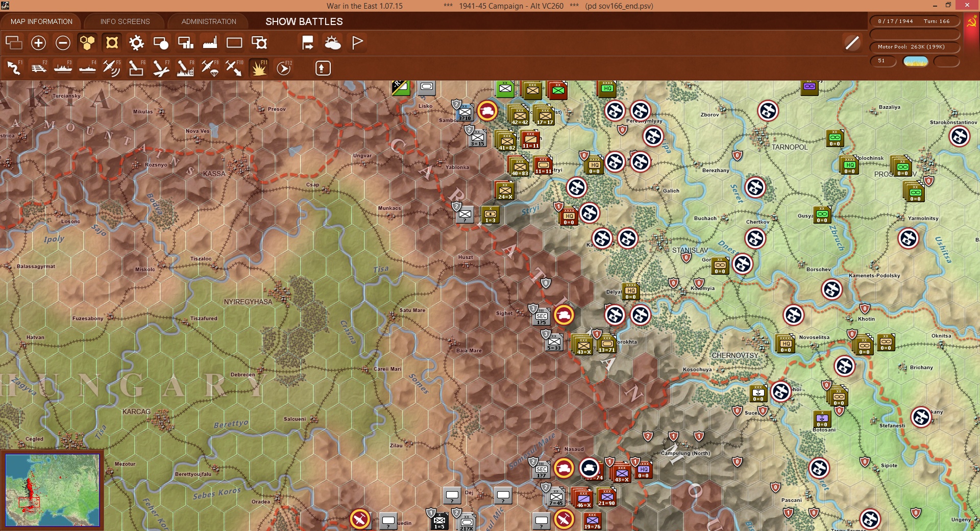The image size is (980, 531).
Task: Select the unit counter labeled 5=33
Action: (x=554, y=341)
